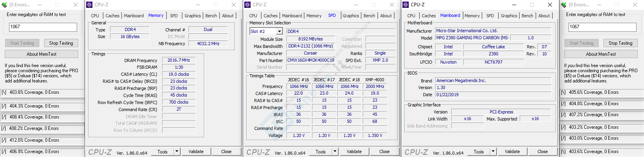Click the Tools button in the Memory window
Viewport: 644px width, 157px height.
tap(162, 152)
